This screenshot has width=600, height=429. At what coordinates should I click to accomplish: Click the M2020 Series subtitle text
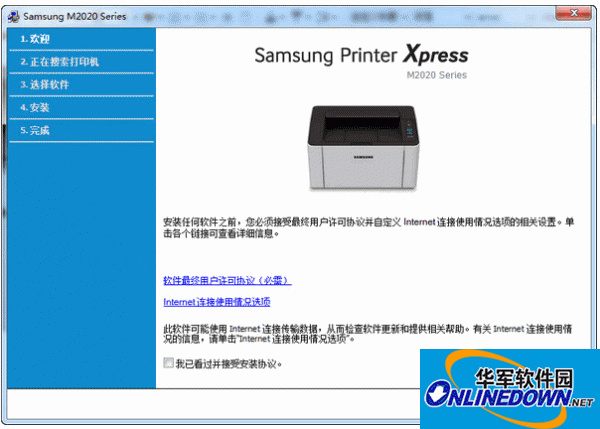[437, 75]
